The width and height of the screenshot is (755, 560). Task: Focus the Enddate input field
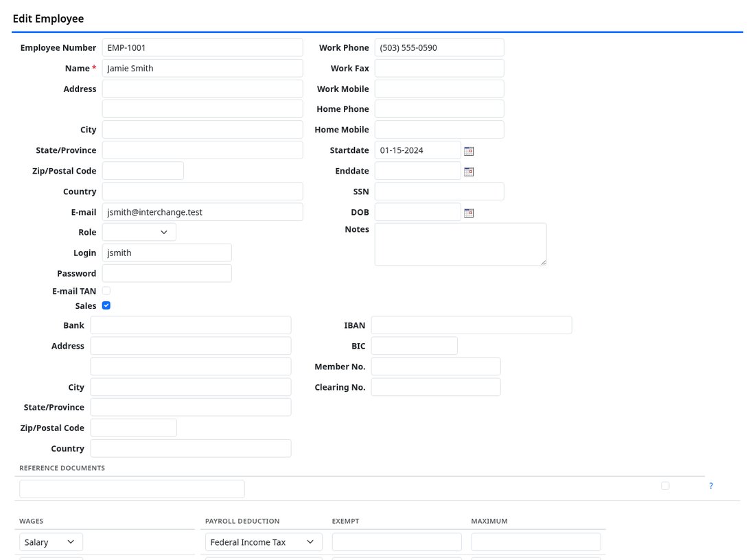point(417,170)
